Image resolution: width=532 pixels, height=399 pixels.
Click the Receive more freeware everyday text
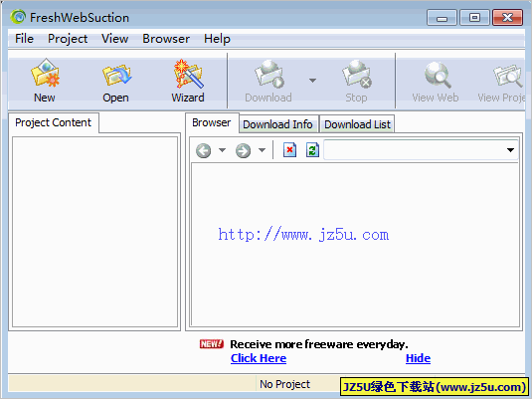point(319,344)
